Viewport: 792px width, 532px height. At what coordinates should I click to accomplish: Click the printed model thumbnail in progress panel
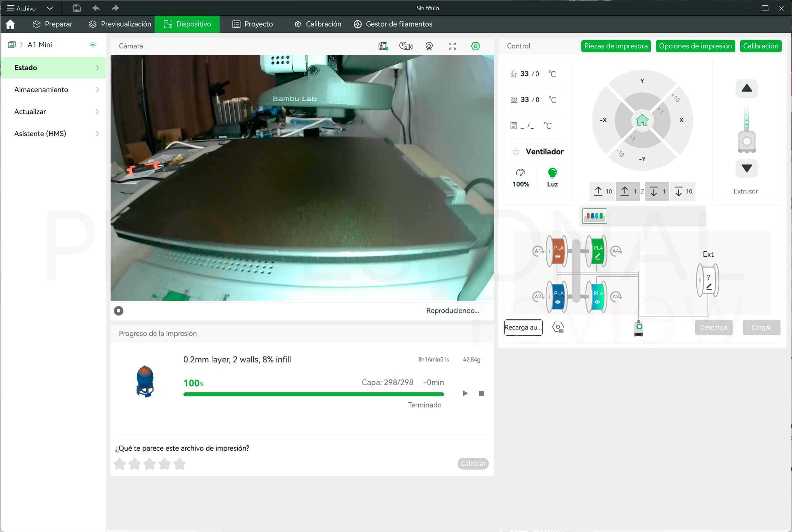(x=145, y=381)
